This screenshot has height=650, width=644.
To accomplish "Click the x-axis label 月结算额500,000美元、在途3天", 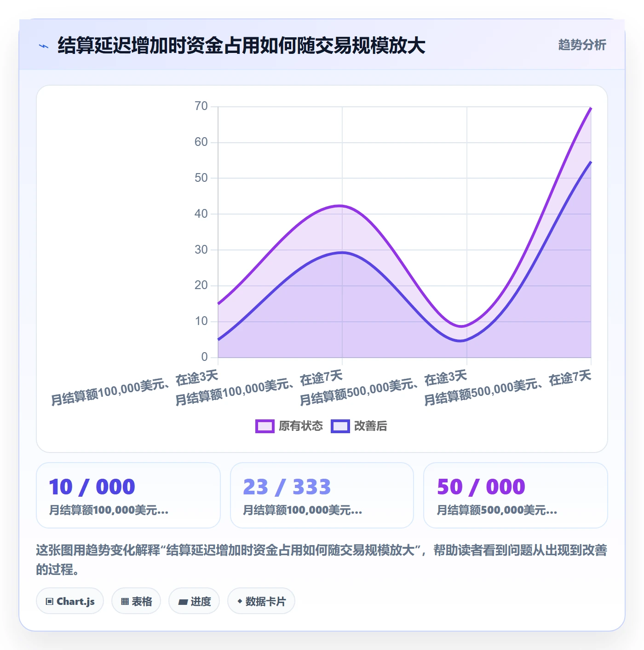I will pyautogui.click(x=383, y=388).
